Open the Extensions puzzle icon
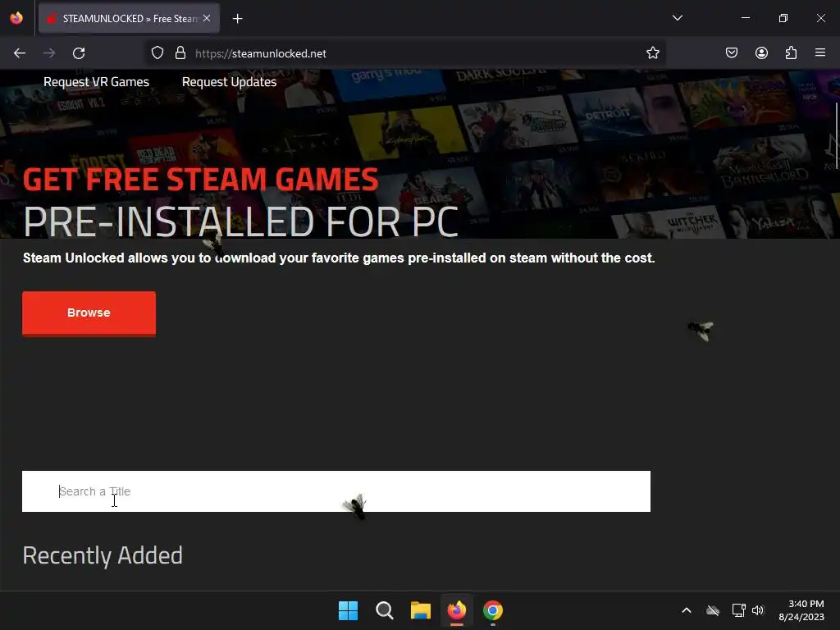This screenshot has width=840, height=630. [x=791, y=53]
